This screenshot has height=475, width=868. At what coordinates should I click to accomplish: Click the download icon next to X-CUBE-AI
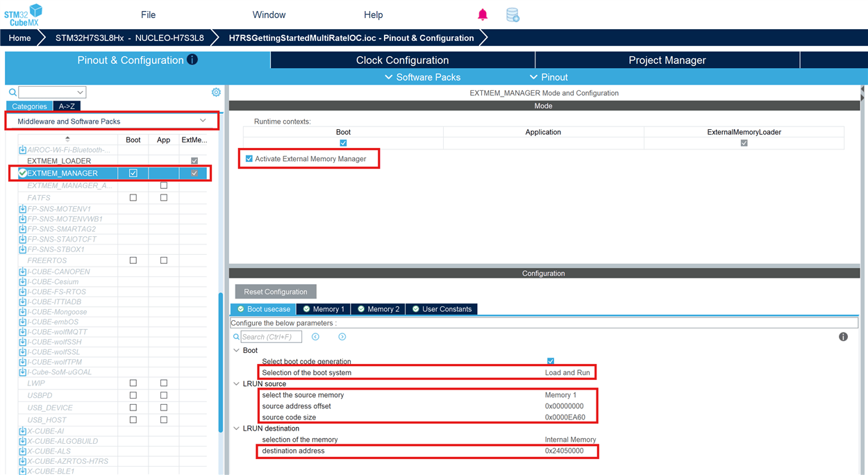pyautogui.click(x=23, y=431)
